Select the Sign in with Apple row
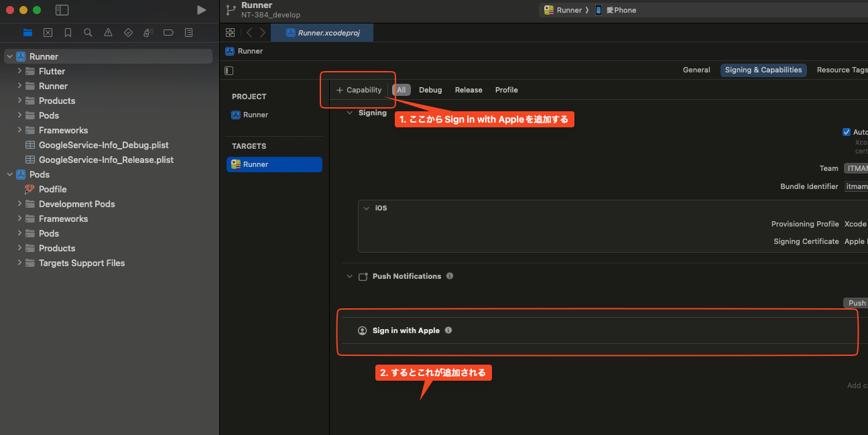868x435 pixels. pos(600,330)
